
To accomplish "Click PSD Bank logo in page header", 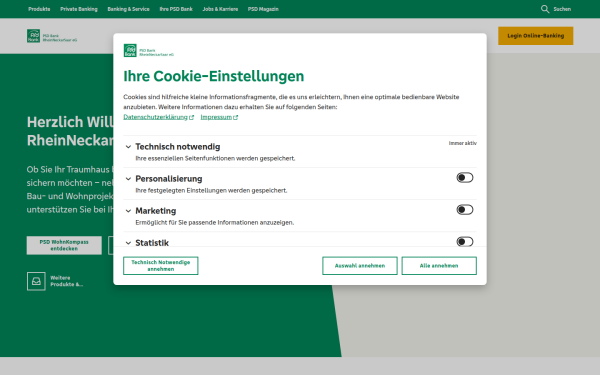I will click(x=52, y=36).
